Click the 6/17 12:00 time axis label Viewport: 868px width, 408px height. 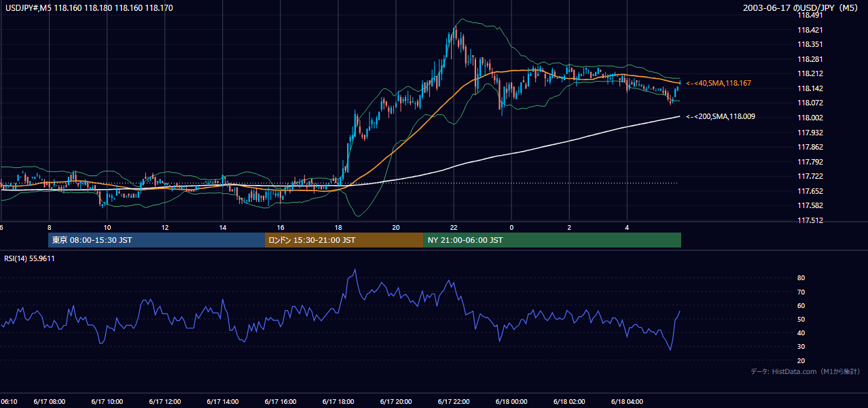165,401
